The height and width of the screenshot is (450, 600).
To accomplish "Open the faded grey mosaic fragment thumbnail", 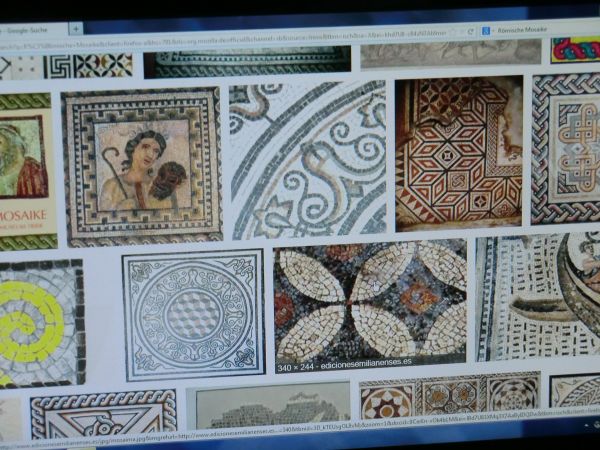I will pyautogui.click(x=269, y=406).
